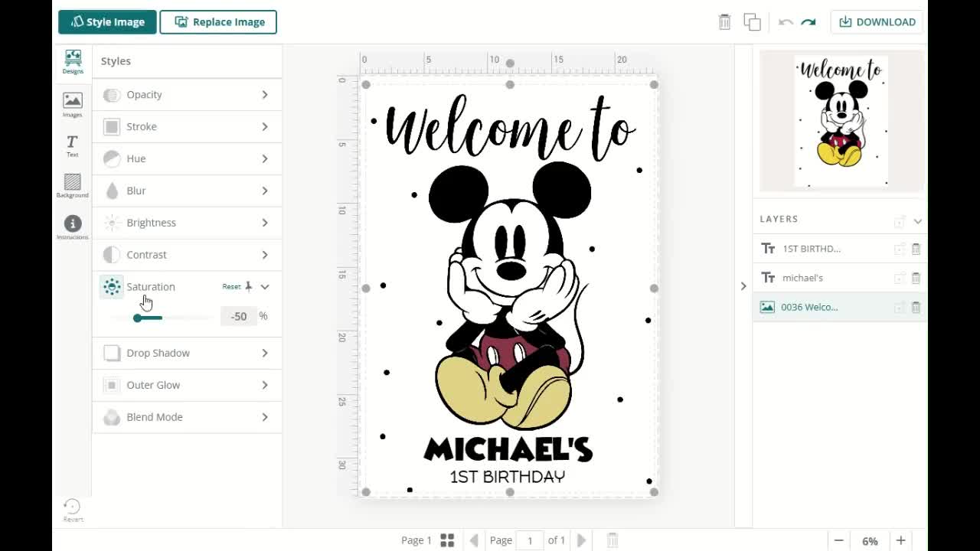Delete selected element with top trash icon
Viewport: 980px width, 551px height.
coord(724,21)
